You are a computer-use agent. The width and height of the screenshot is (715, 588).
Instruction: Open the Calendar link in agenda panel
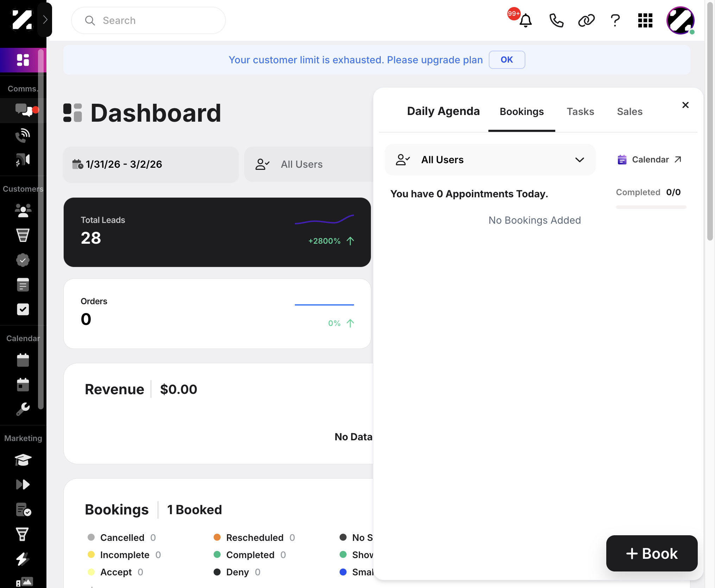650,160
